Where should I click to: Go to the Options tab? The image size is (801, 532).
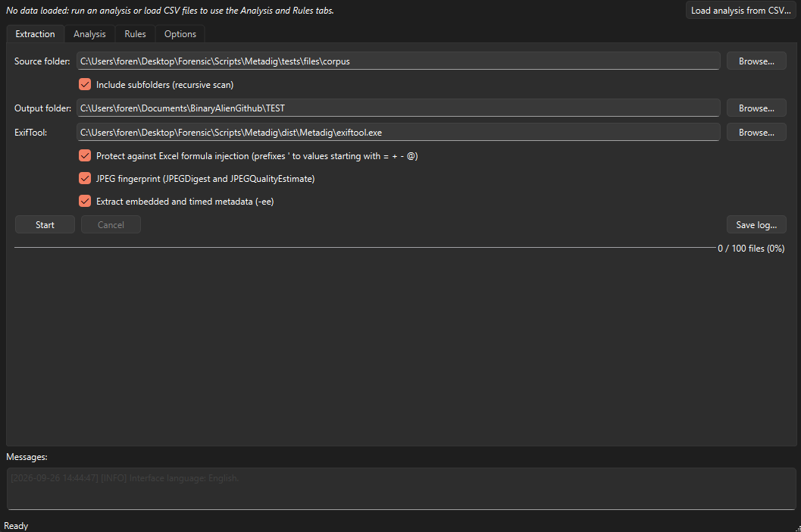point(180,34)
